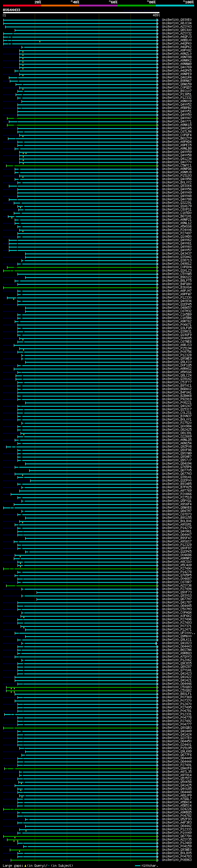
Task: Select label UniRef100_P04159
Action: (x=177, y=846)
